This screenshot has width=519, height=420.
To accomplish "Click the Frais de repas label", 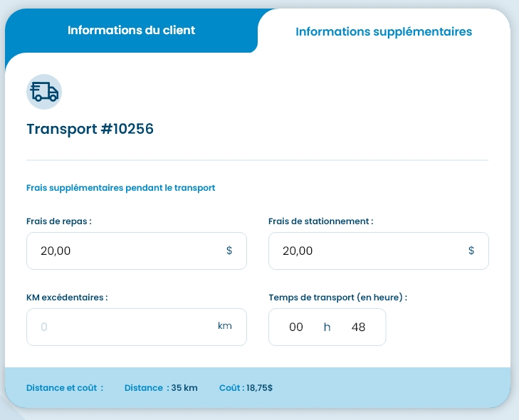I will click(59, 221).
